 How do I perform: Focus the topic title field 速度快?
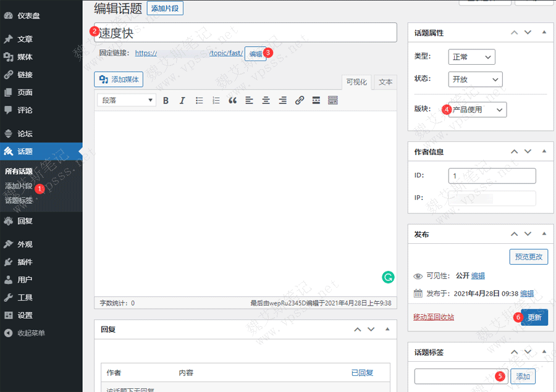[245, 33]
